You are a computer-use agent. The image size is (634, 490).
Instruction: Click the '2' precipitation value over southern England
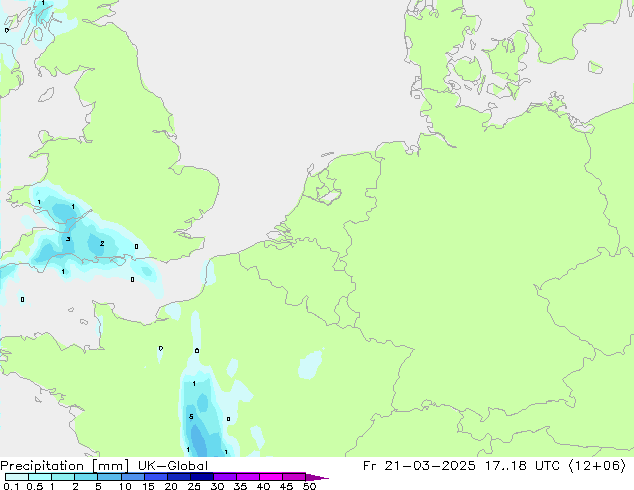[x=102, y=243]
